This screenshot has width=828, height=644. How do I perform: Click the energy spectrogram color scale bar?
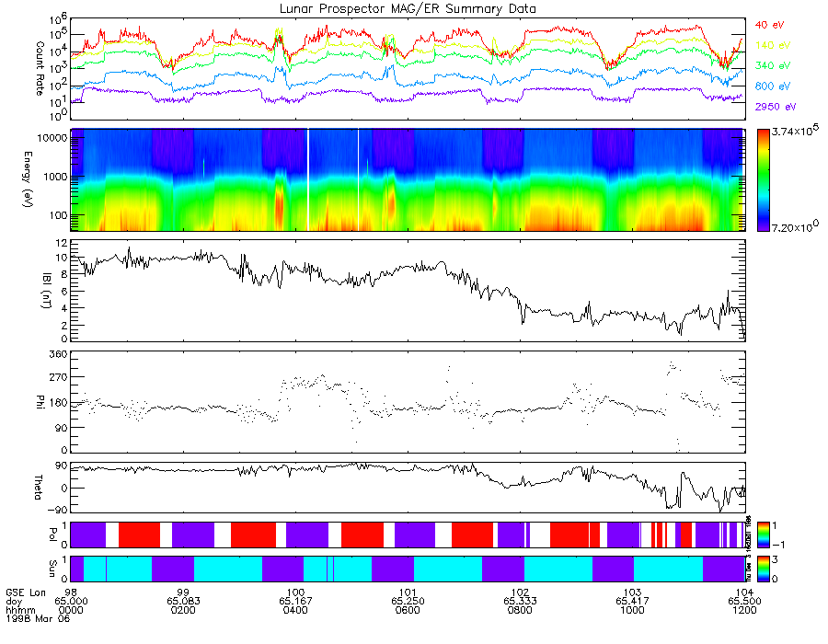(x=763, y=180)
